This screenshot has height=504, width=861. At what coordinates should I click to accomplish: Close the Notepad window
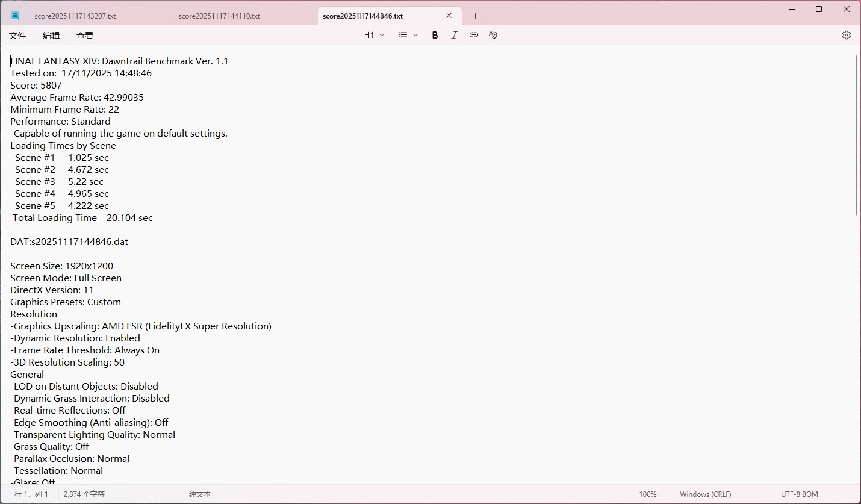847,9
